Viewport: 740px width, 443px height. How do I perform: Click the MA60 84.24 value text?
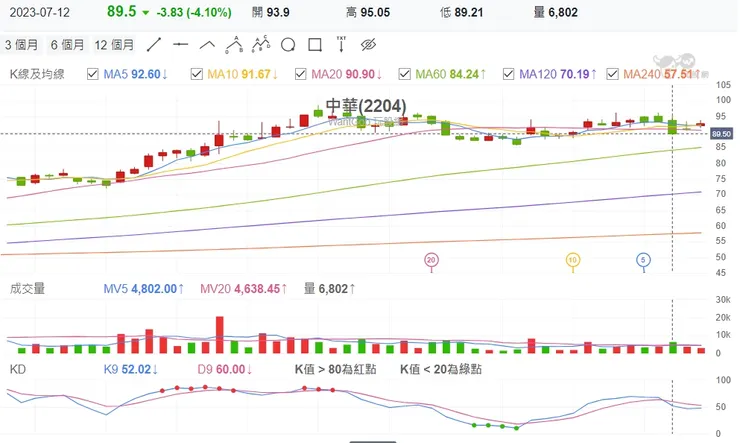(x=451, y=74)
